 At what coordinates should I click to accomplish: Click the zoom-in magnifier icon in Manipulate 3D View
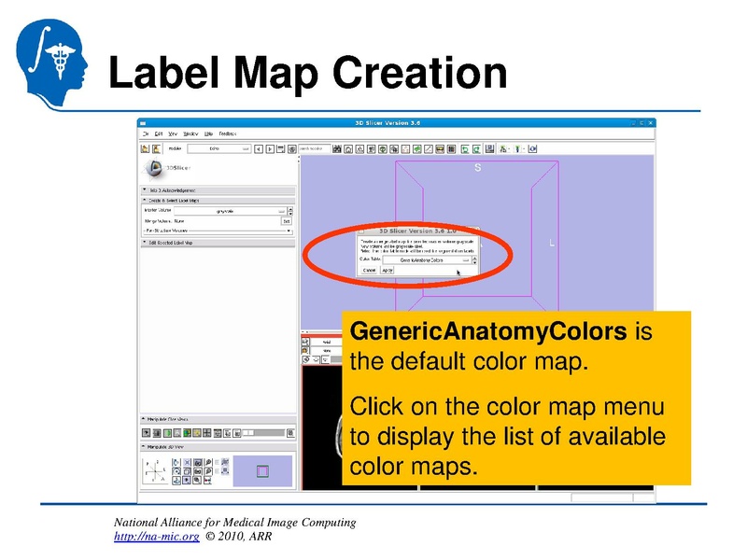click(207, 461)
